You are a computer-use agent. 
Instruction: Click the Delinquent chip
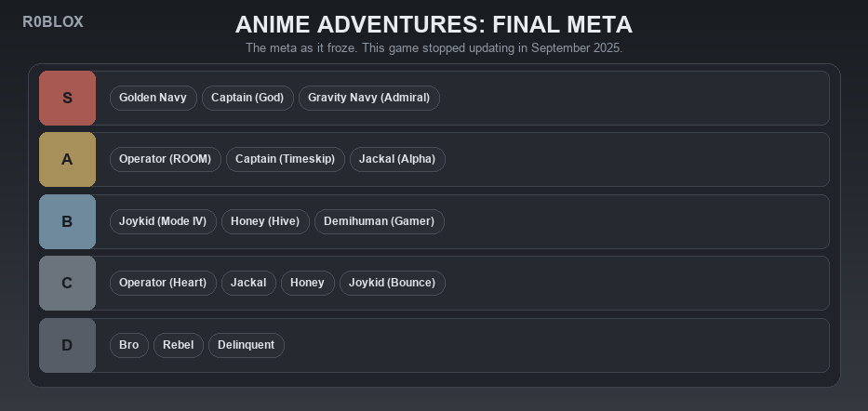click(x=247, y=345)
